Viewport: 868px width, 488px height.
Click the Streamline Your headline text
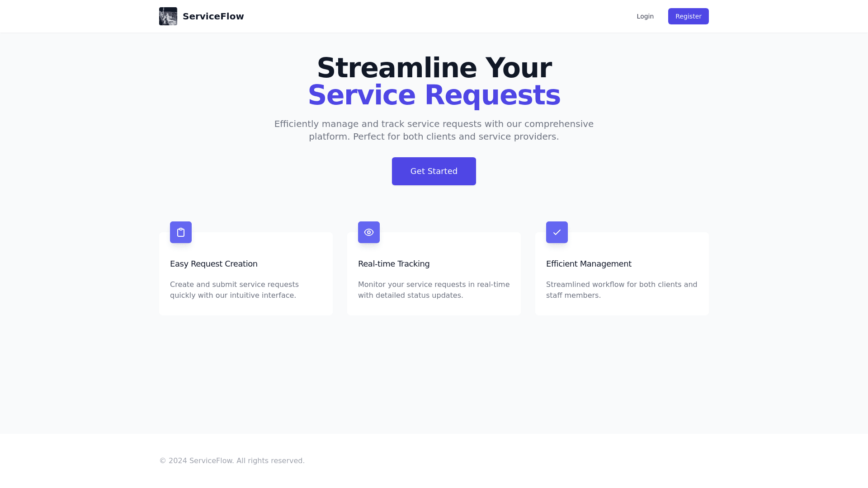tap(434, 68)
